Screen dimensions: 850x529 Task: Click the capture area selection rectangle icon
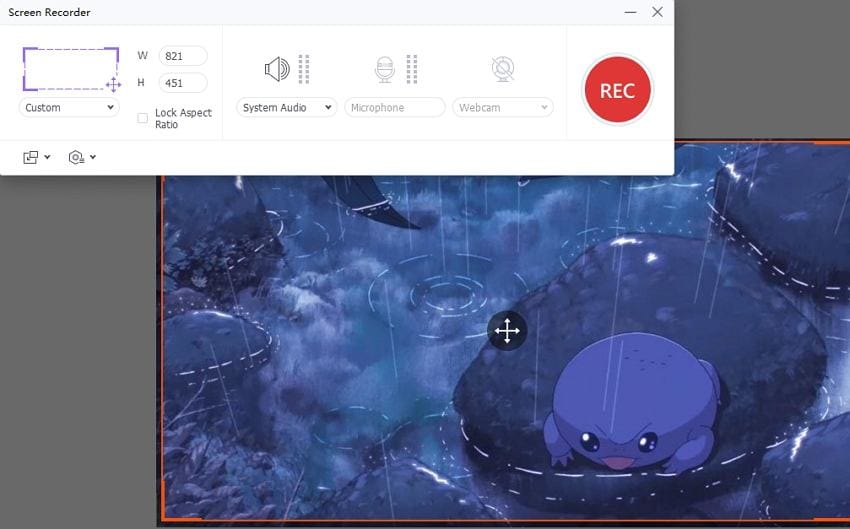(70, 69)
